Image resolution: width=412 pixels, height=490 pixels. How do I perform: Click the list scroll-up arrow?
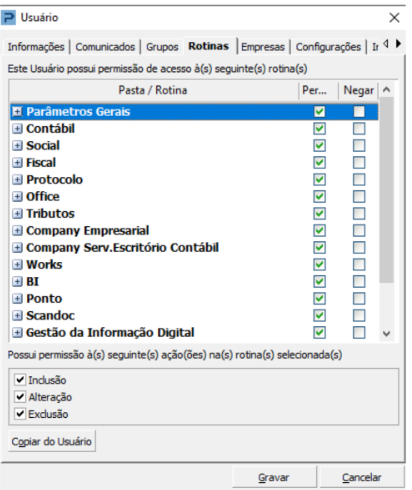(x=386, y=90)
